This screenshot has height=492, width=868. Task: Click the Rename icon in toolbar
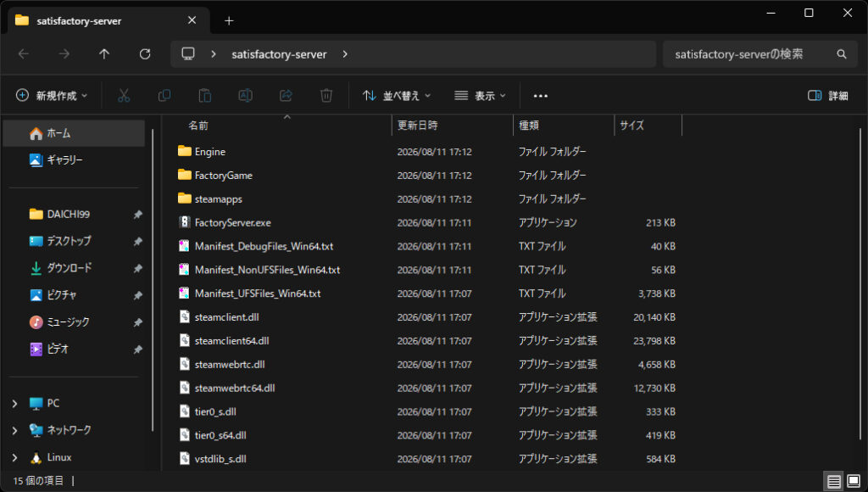tap(245, 96)
